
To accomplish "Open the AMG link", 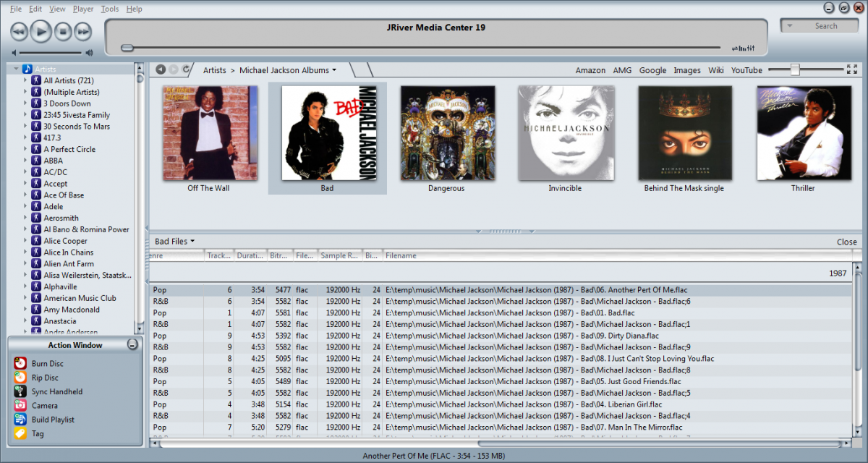I will (x=623, y=70).
